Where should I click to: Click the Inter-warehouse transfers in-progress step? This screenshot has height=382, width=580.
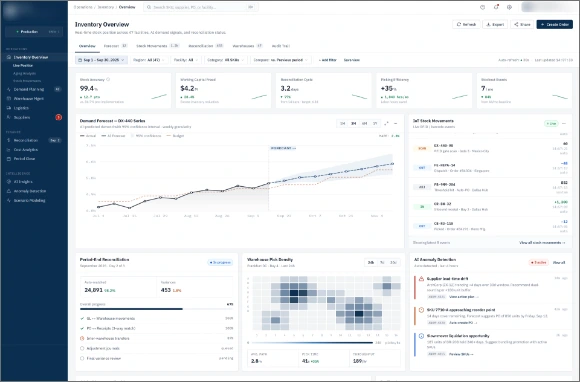tap(157, 338)
